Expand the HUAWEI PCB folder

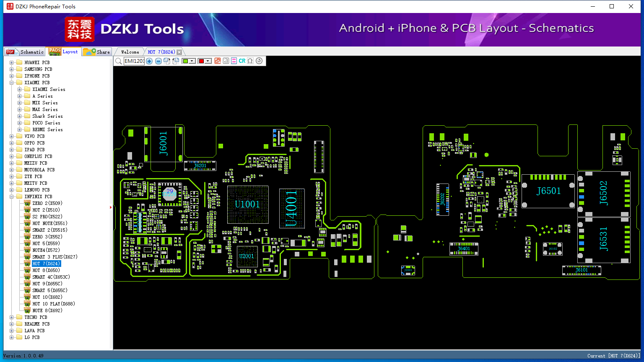point(12,62)
